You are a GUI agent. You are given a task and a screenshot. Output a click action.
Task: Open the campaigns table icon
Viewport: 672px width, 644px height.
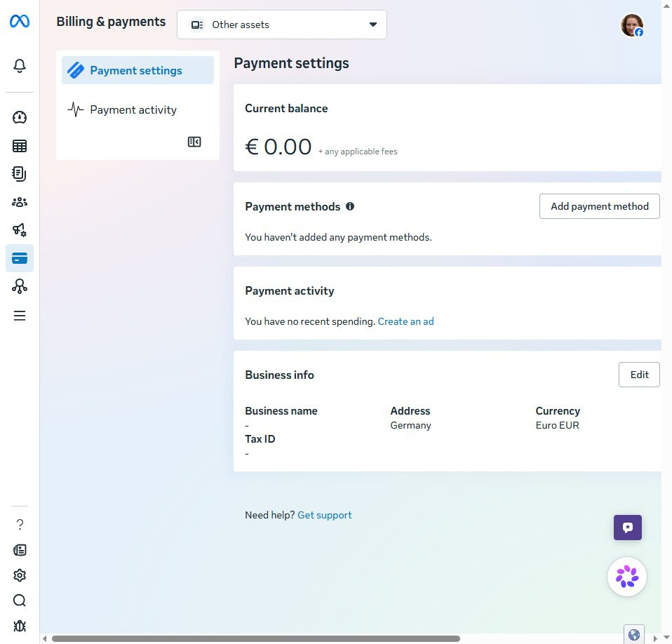[x=20, y=146]
